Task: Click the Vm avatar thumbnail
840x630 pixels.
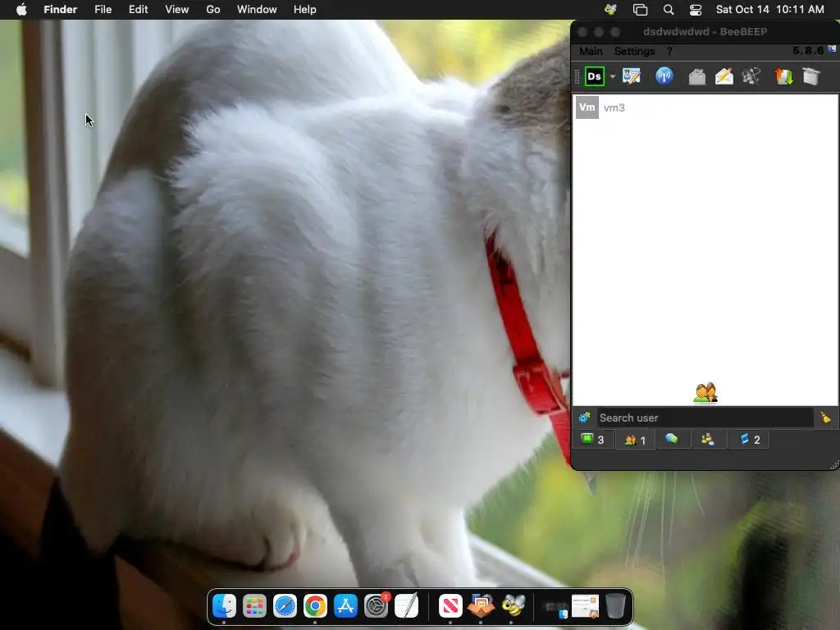Action: 587,107
